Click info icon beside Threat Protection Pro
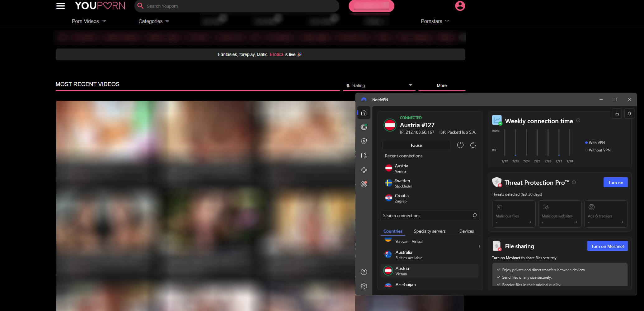The height and width of the screenshot is (311, 644). tap(574, 183)
